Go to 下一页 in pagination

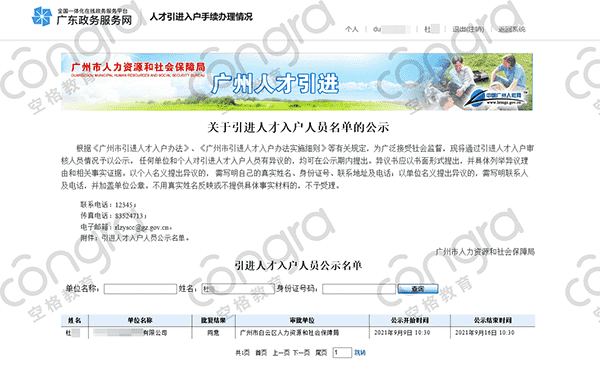[x=301, y=353]
